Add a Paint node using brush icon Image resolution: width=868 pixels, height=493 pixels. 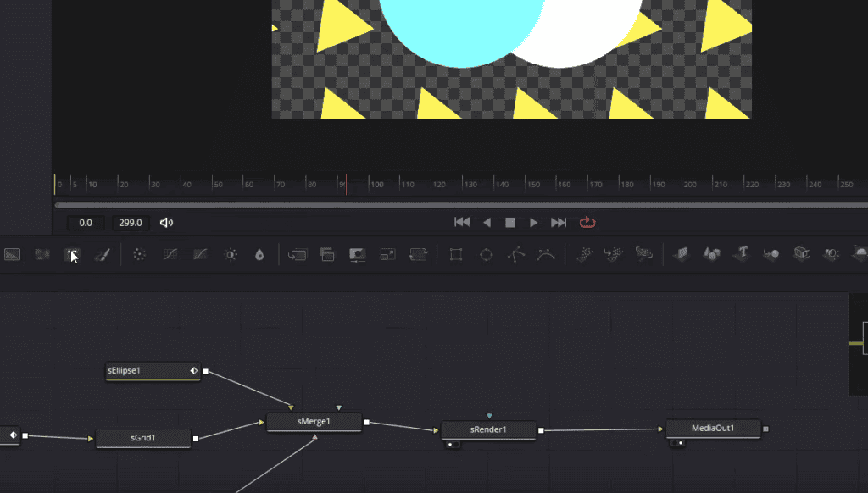point(102,254)
